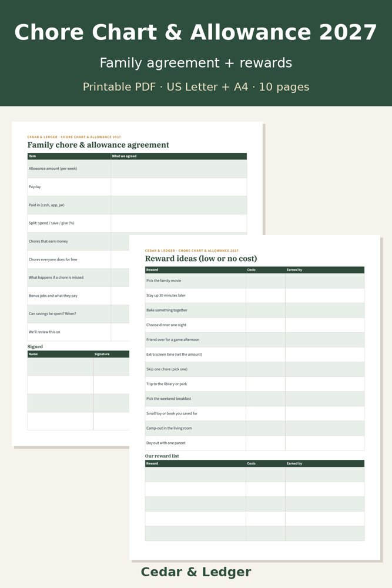Click 'What happens if a chore is missed'
Image resolution: width=392 pixels, height=588 pixels.
[x=56, y=278]
